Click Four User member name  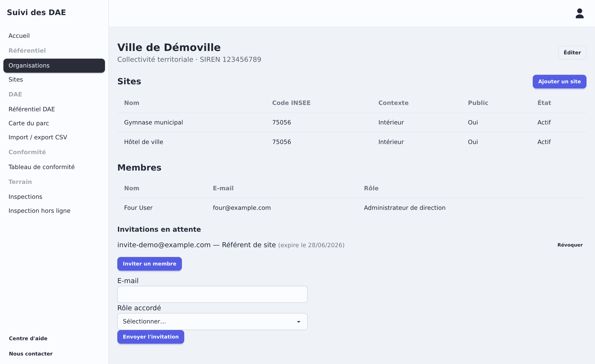pos(138,208)
